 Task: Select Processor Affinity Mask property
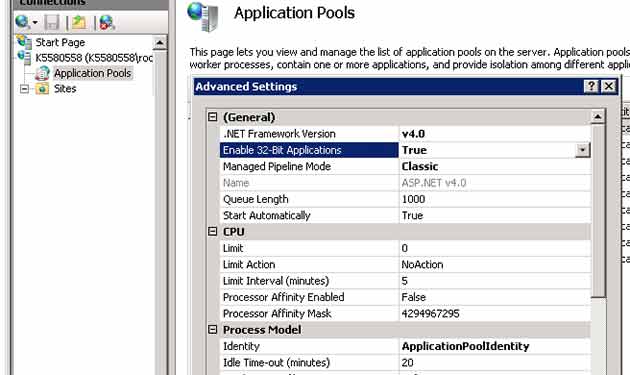[309, 314]
